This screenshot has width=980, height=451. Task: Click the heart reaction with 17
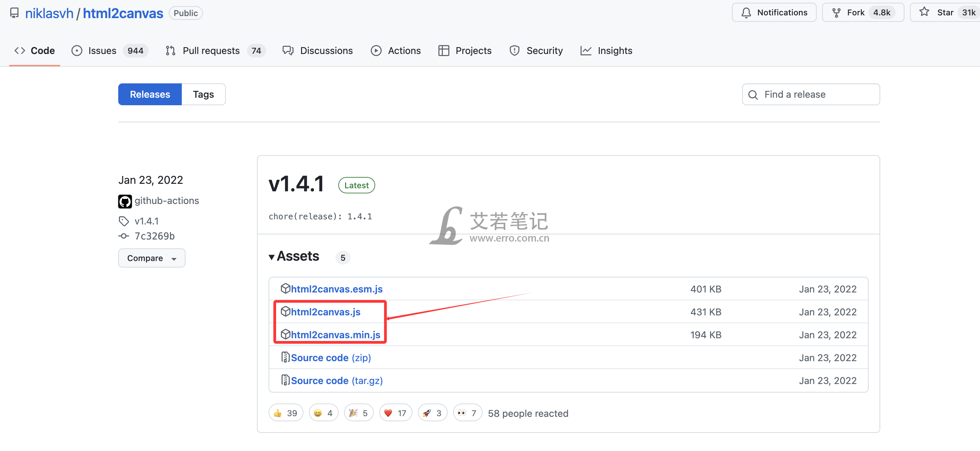pyautogui.click(x=396, y=413)
